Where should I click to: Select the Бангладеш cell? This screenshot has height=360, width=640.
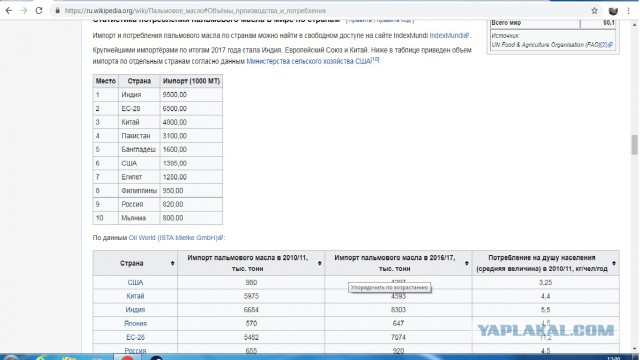(x=139, y=149)
